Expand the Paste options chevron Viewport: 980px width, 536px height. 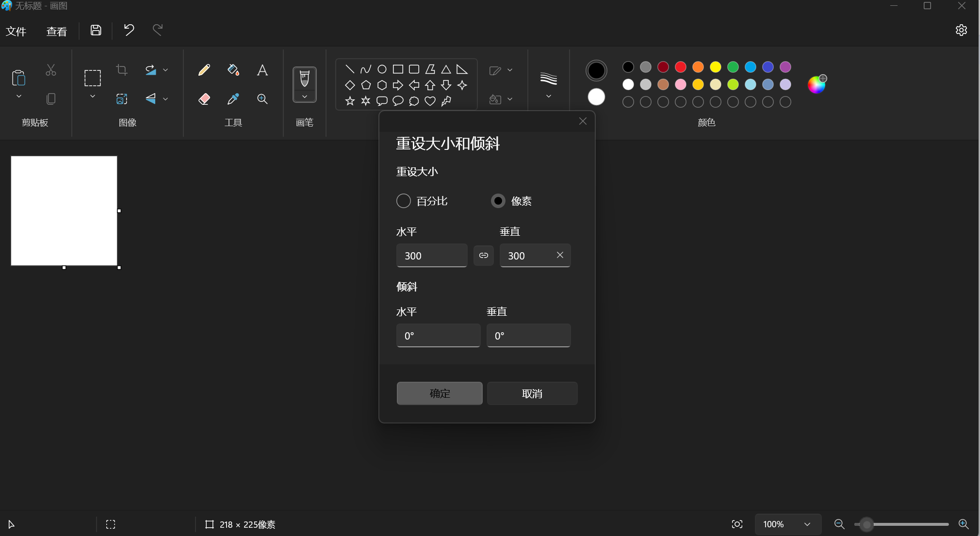[19, 97]
